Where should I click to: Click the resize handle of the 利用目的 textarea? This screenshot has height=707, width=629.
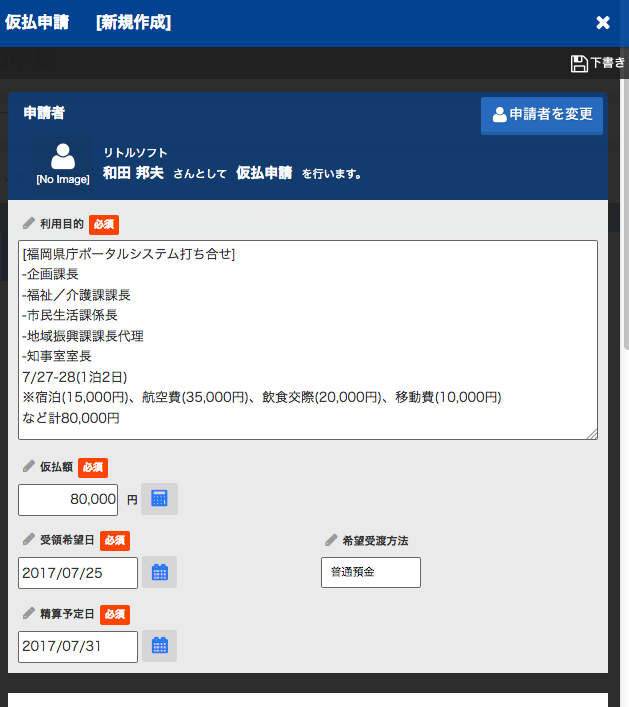tap(592, 434)
